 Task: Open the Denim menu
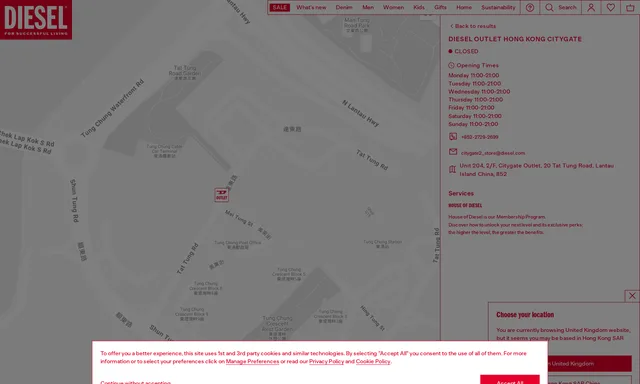tap(344, 7)
